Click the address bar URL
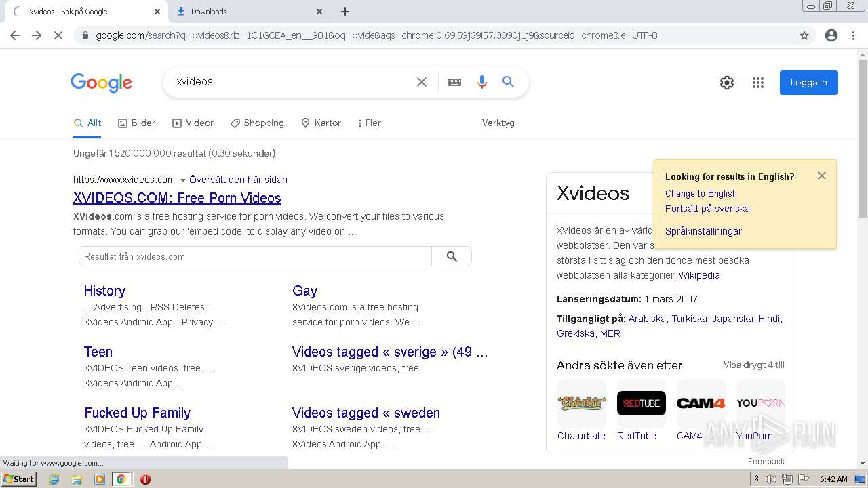The image size is (868, 488). click(376, 35)
